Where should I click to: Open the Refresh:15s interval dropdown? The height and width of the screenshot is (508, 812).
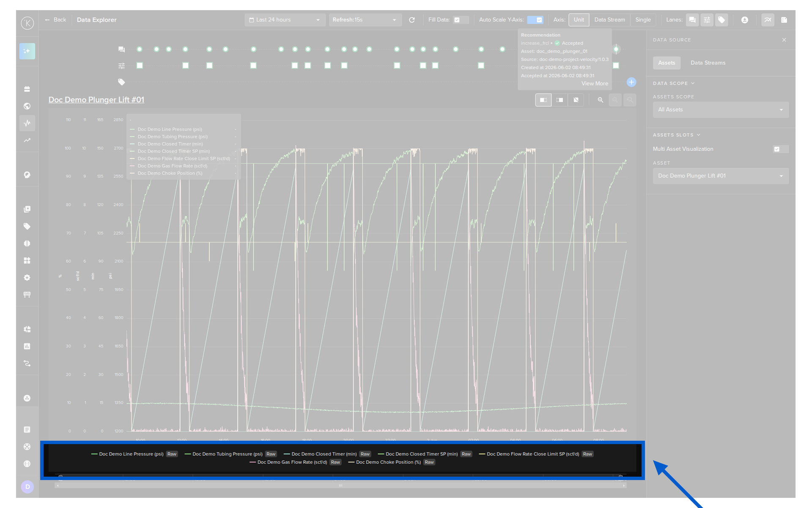tap(365, 20)
